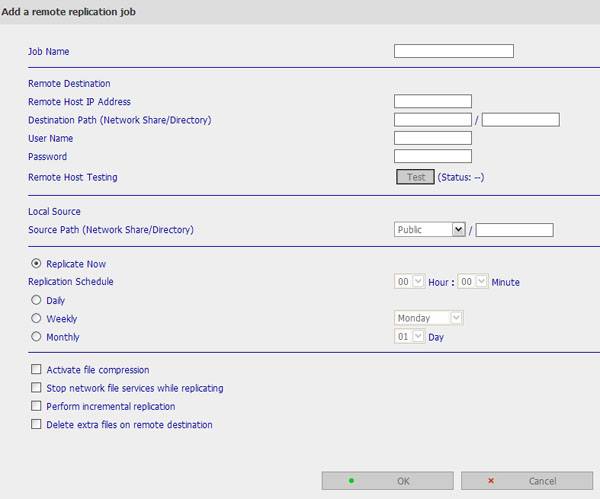600x499 pixels.
Task: Click the Daily label text
Action: tap(55, 301)
